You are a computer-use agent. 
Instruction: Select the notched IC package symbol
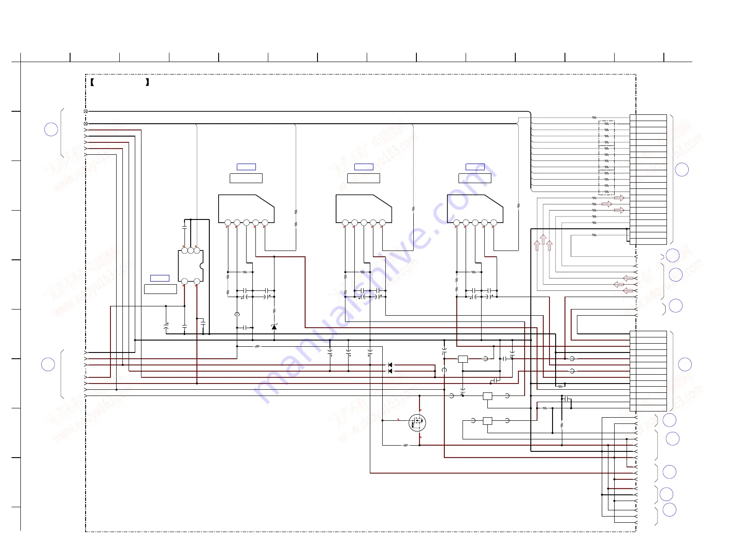click(191, 266)
